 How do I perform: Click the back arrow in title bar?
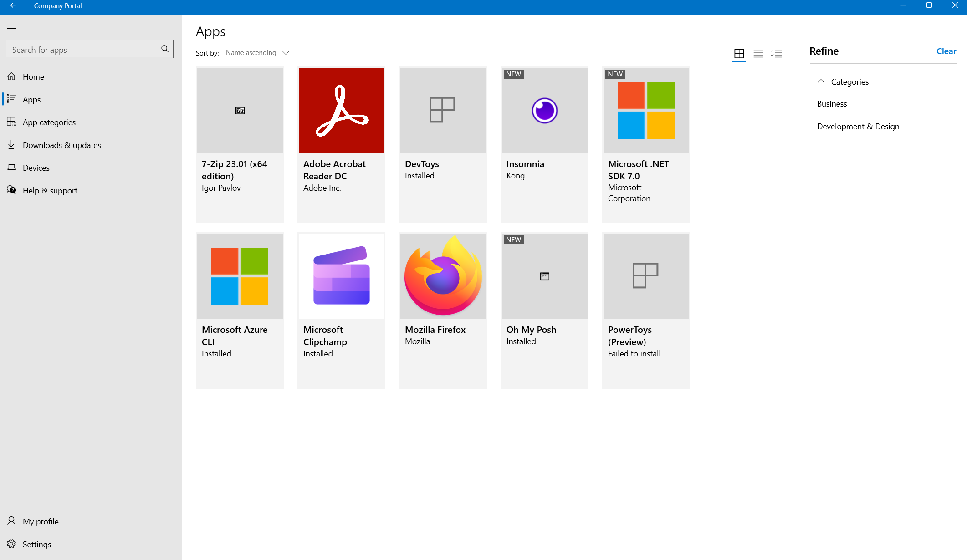[13, 5]
